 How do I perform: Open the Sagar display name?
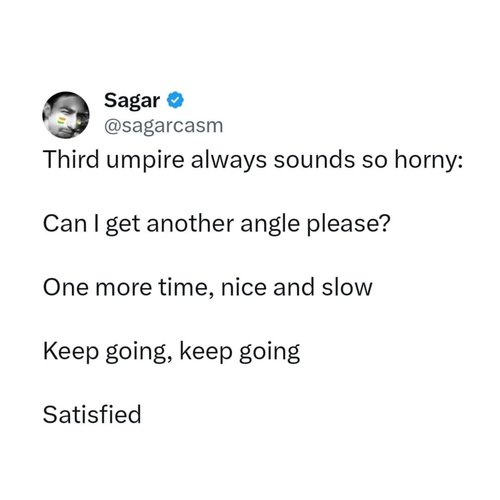coord(132,100)
